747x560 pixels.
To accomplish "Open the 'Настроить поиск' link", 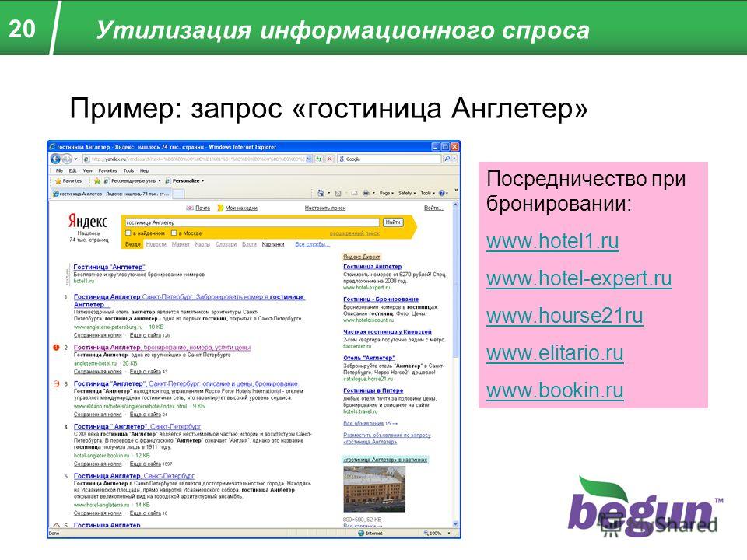I will coord(325,208).
